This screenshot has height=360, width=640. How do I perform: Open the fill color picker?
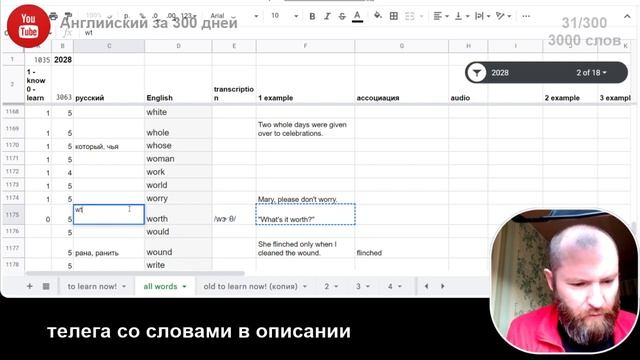(378, 16)
